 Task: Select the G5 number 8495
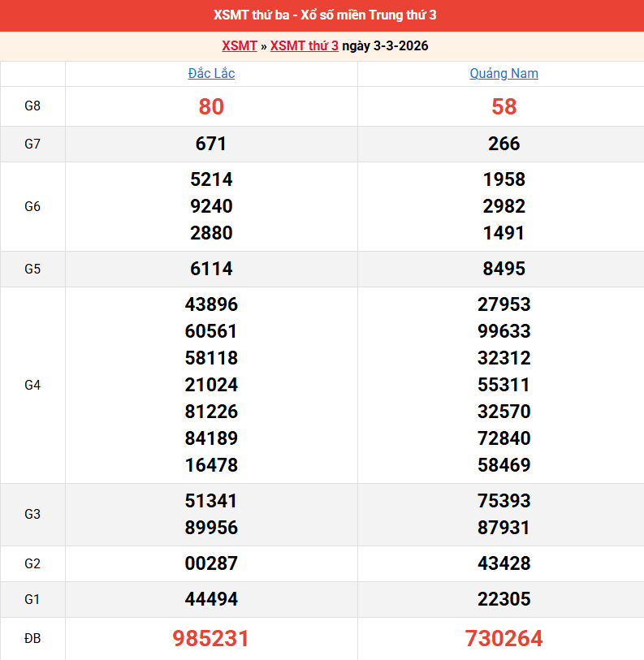pyautogui.click(x=504, y=269)
